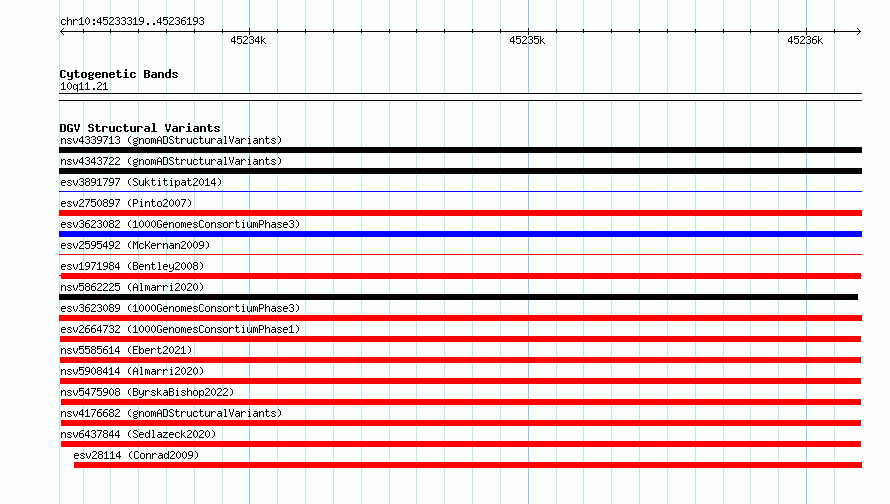Open nsv5475908 (ByrskaBishop2022) label

[147, 392]
